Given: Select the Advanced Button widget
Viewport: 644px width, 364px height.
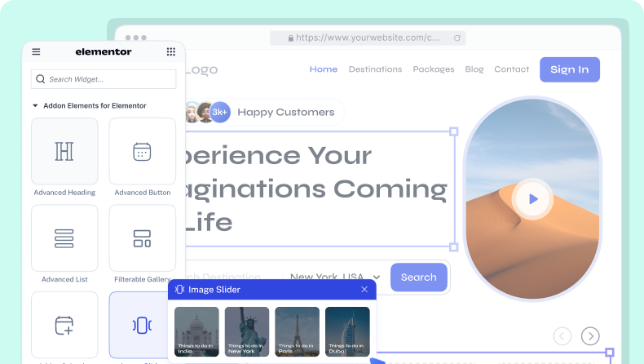Looking at the screenshot, I should click(x=143, y=151).
